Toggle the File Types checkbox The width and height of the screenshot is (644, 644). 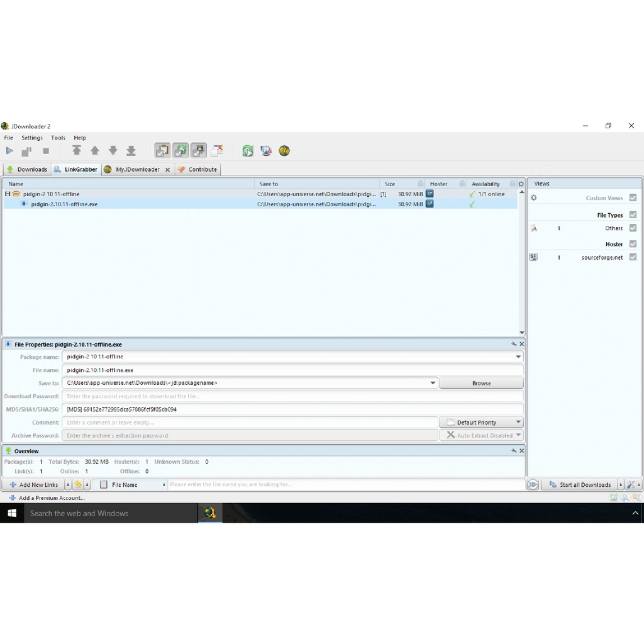tap(633, 215)
